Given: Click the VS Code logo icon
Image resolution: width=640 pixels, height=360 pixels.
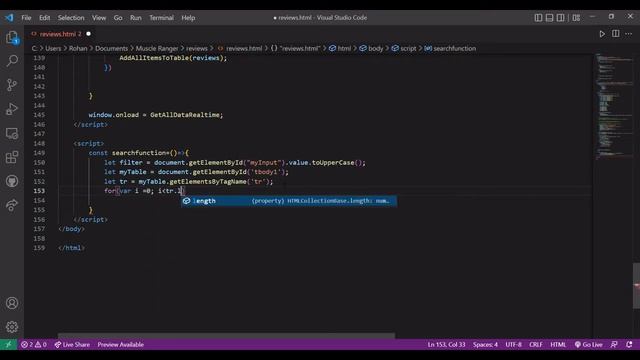Looking at the screenshot, I should pos(9,18).
